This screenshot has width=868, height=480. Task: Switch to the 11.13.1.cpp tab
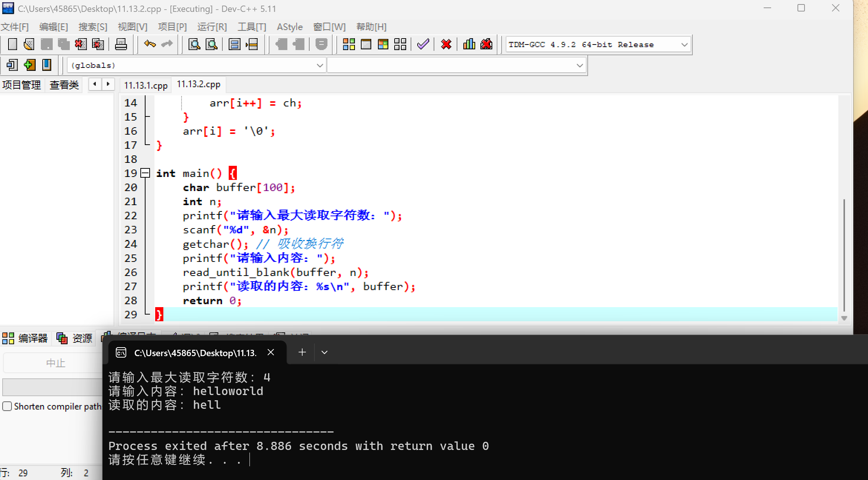point(146,85)
